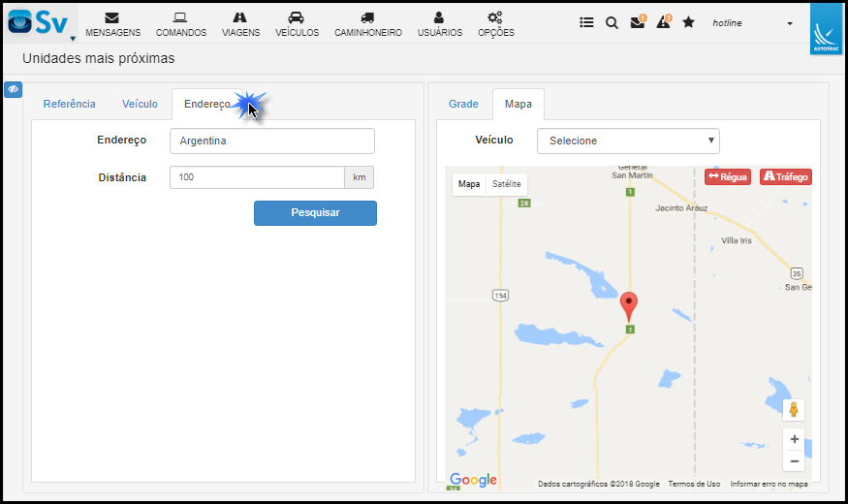Screen dimensions: 848x504
Task: Expand the hotline user dropdown arrow
Action: 790,23
